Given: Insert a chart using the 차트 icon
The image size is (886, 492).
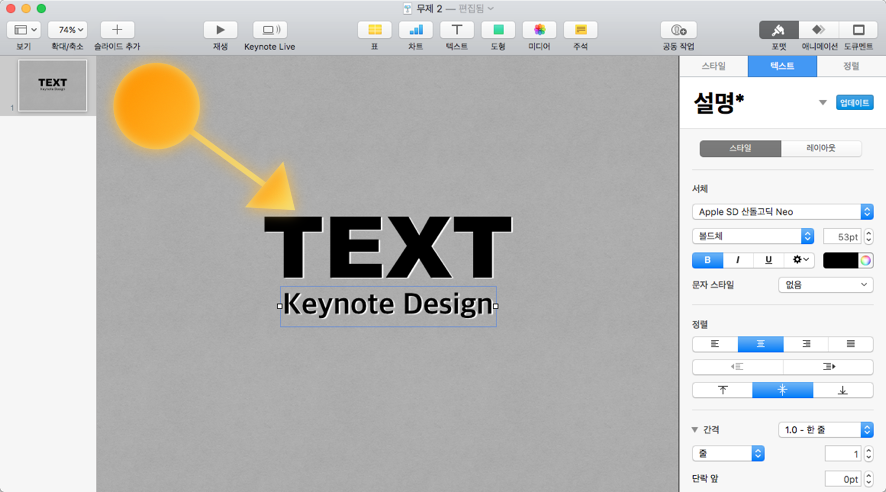Looking at the screenshot, I should click(x=415, y=29).
